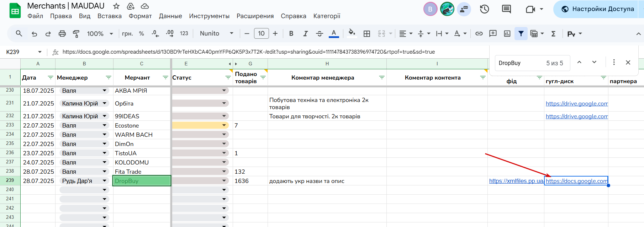Open vertical align dropdown

point(424,33)
